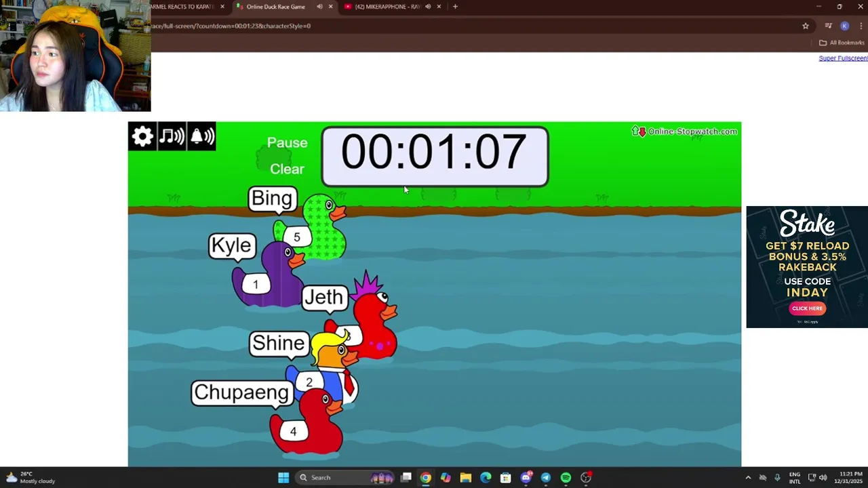Open the Chrome profile K avatar

point(844,26)
